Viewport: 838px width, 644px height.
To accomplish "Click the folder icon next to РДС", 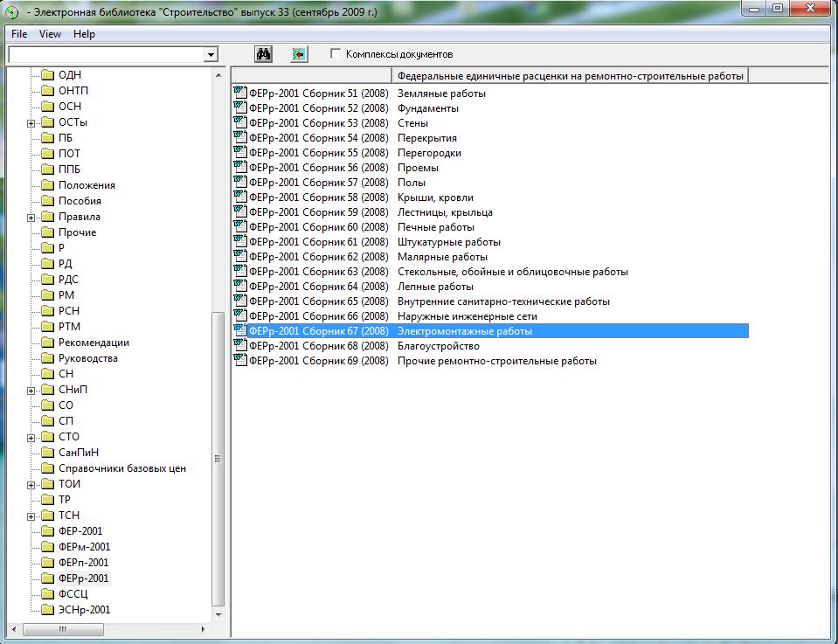I will (x=48, y=279).
